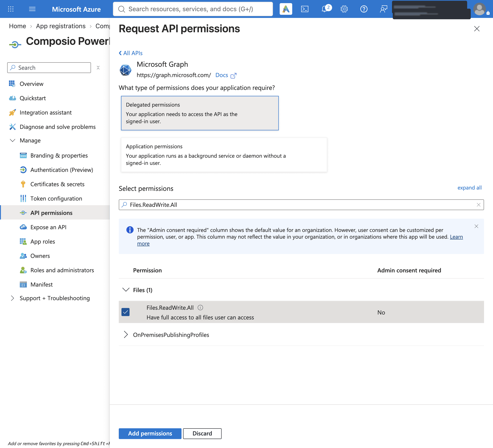Open the feedback icon in top bar

point(383,9)
